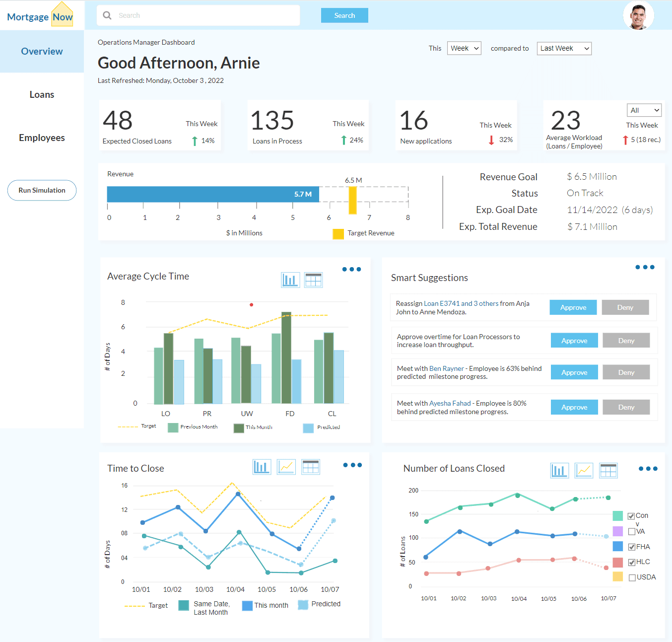Open the Employees section
Screen dimensions: 672x642
42,138
